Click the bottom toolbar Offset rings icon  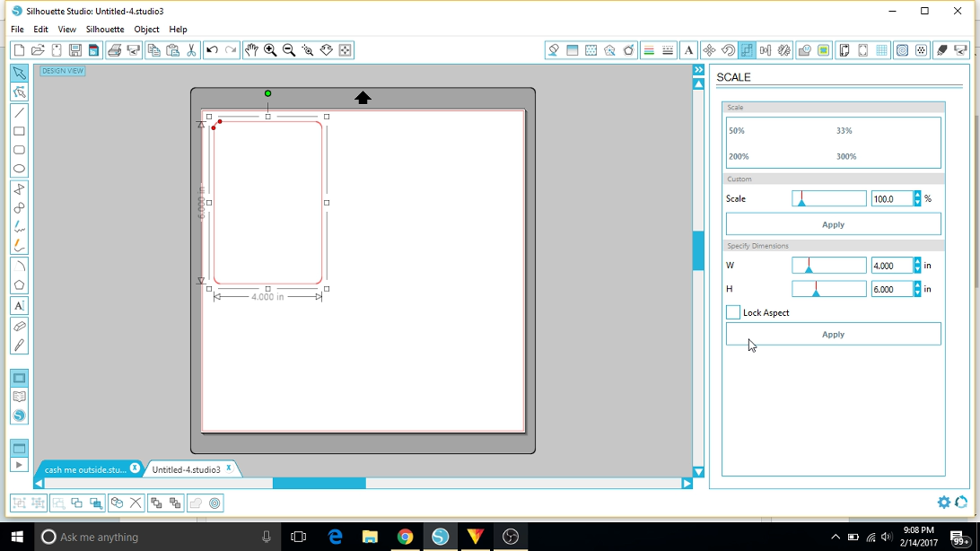pyautogui.click(x=214, y=503)
